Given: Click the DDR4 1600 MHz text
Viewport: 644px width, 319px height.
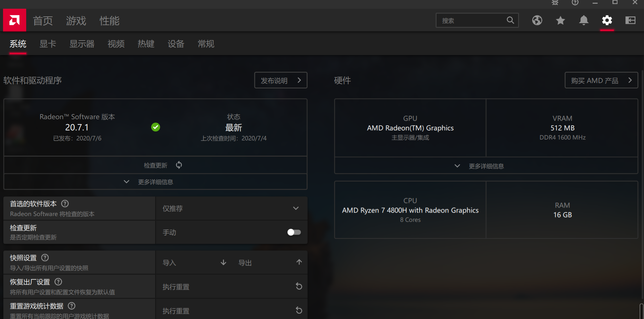Looking at the screenshot, I should [x=562, y=138].
